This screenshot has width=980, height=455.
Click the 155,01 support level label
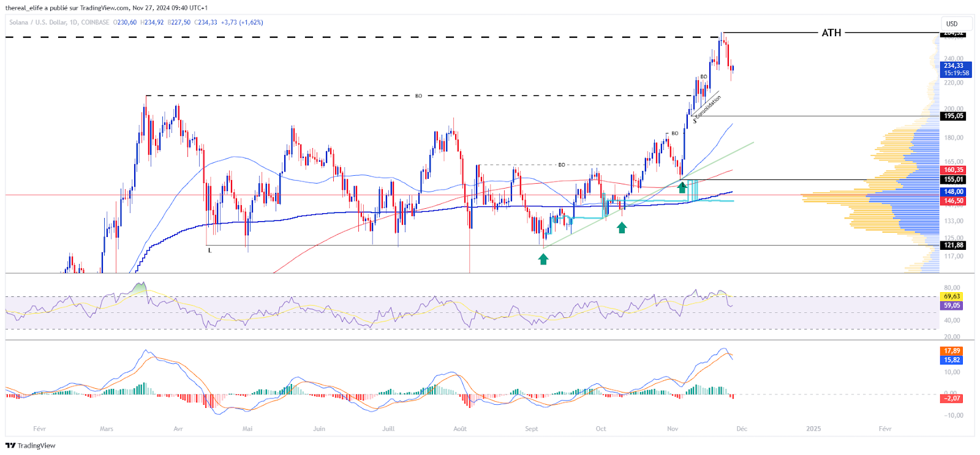tap(953, 179)
